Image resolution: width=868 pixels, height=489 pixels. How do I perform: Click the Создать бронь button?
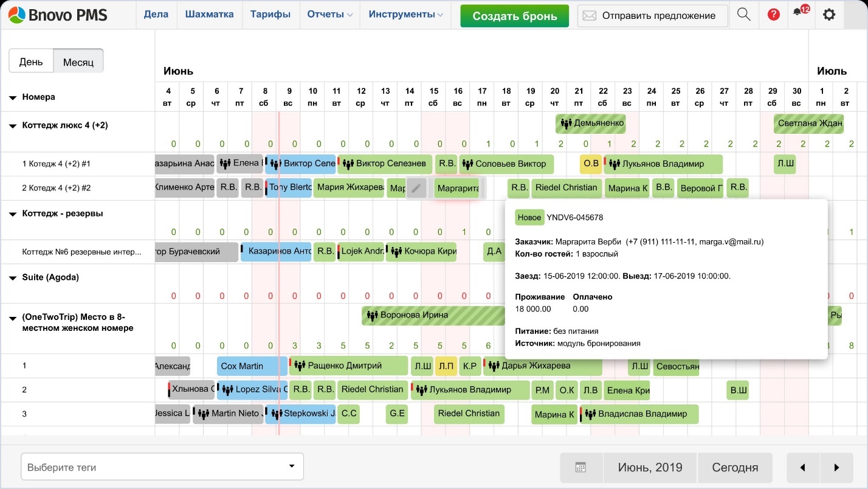coord(514,16)
